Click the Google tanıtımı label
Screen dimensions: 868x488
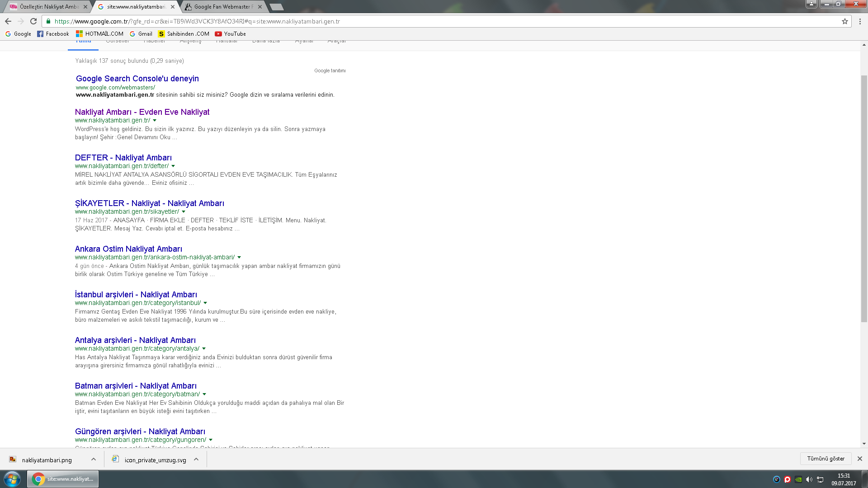tap(330, 70)
